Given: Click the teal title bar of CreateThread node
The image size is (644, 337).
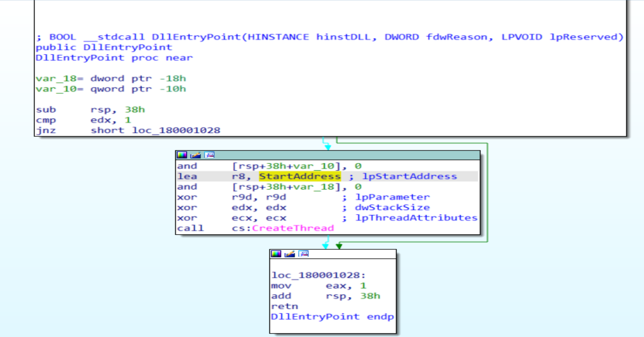Looking at the screenshot, I should point(342,155).
